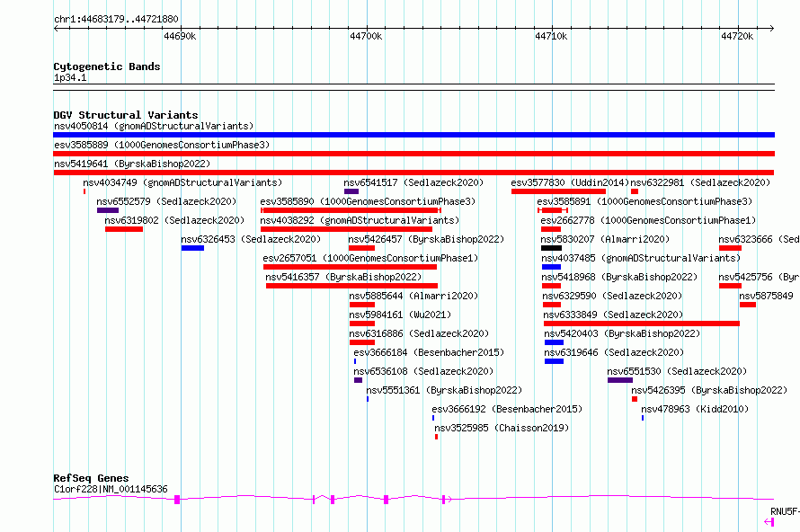Click esv2662778 1000GenomesConsortiumPhase1 label
The image size is (800, 532).
point(648,220)
